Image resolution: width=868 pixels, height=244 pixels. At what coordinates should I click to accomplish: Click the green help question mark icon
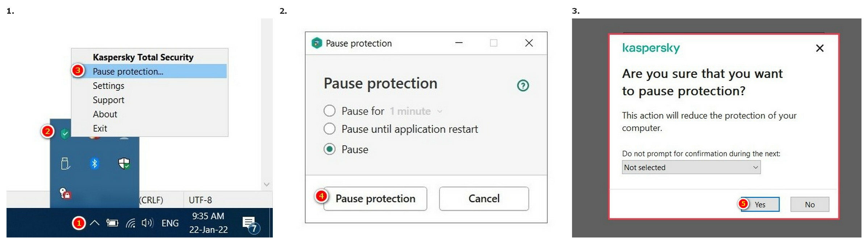pos(523,85)
